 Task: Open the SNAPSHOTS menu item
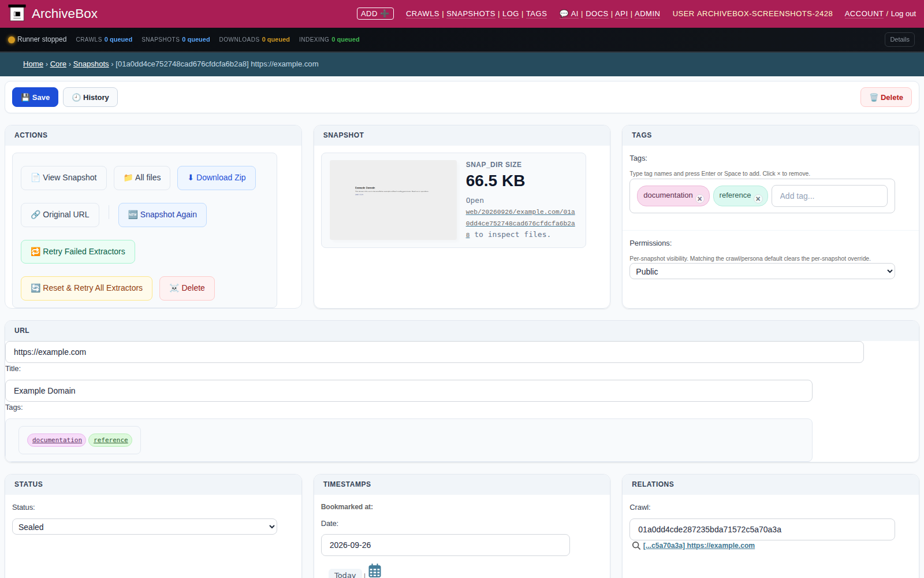click(x=471, y=14)
